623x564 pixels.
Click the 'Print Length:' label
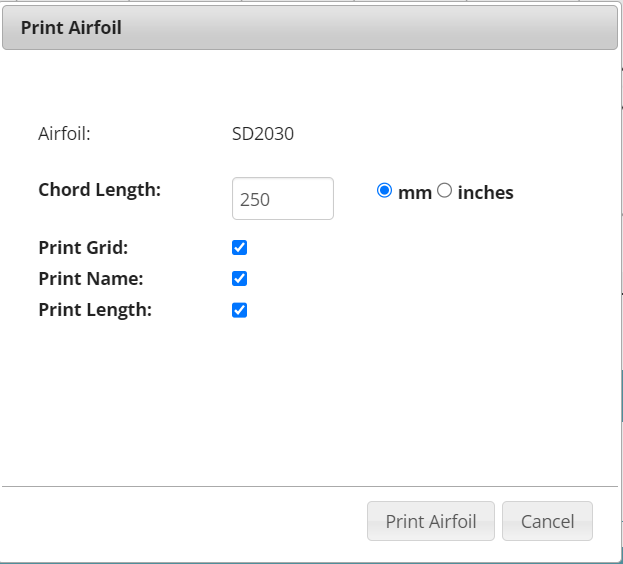tap(95, 310)
